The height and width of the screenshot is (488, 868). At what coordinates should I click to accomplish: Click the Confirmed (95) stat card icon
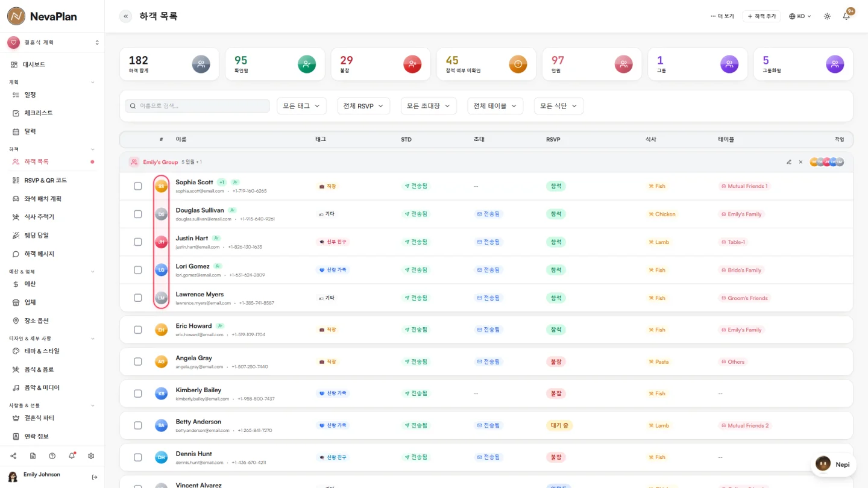(x=307, y=64)
